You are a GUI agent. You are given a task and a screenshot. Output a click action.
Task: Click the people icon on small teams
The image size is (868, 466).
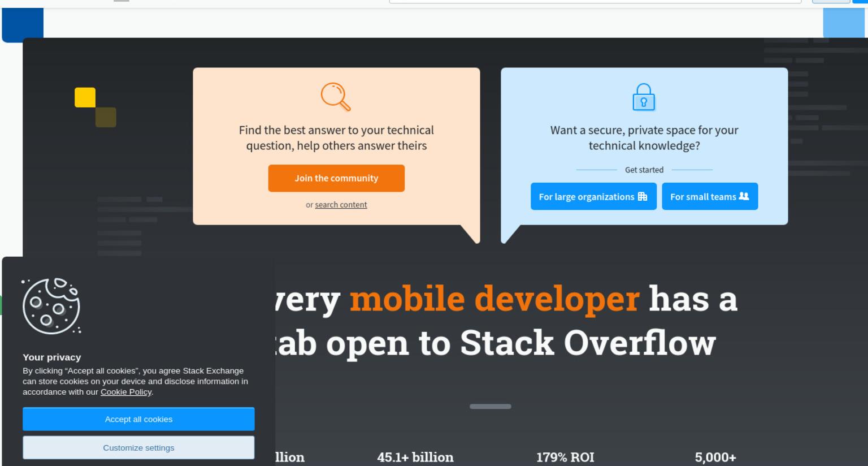pyautogui.click(x=744, y=196)
